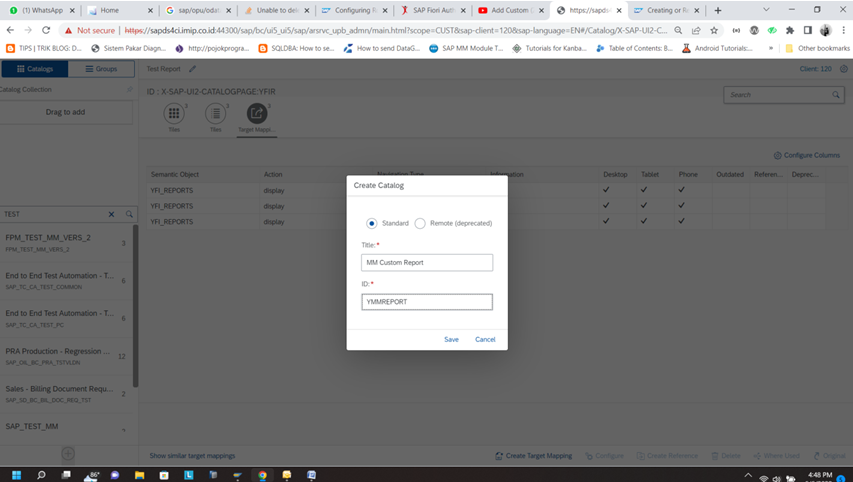Expand the bookmarks overflow chevron
Image resolution: width=853 pixels, height=482 pixels.
[770, 48]
